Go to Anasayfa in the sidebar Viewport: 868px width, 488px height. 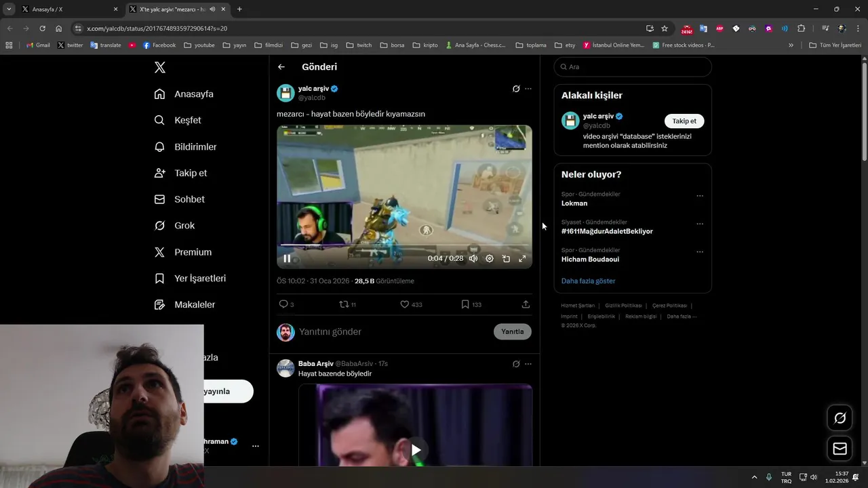pyautogui.click(x=184, y=94)
